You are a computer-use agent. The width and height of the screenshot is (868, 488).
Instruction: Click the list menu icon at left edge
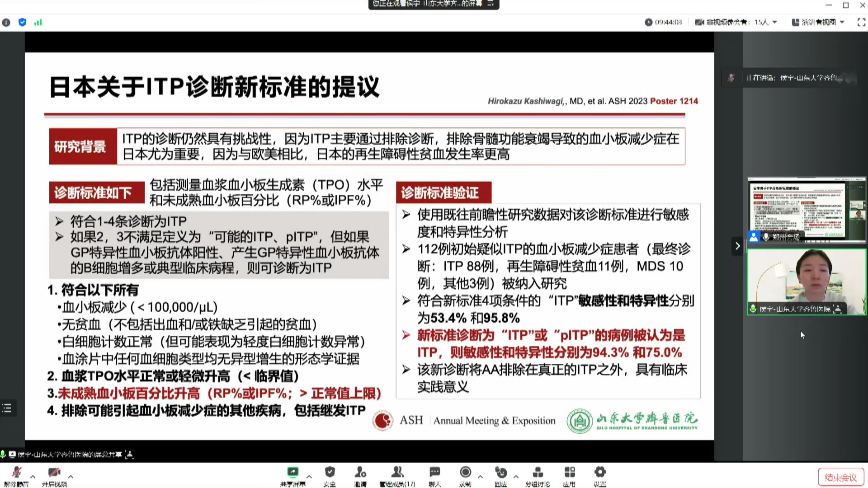7,408
